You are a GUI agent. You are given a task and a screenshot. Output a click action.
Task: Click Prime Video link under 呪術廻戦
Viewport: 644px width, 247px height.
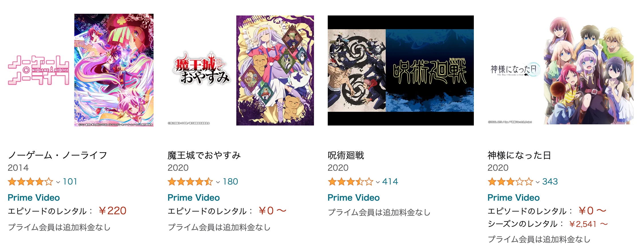click(354, 198)
